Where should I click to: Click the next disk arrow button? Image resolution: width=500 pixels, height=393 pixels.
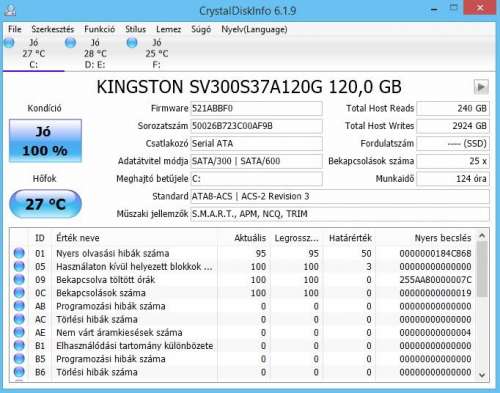(x=481, y=87)
